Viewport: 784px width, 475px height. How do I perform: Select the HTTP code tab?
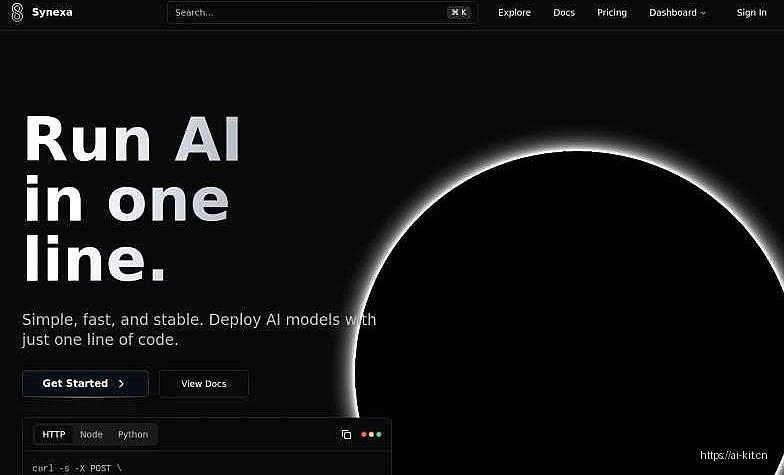coord(54,435)
